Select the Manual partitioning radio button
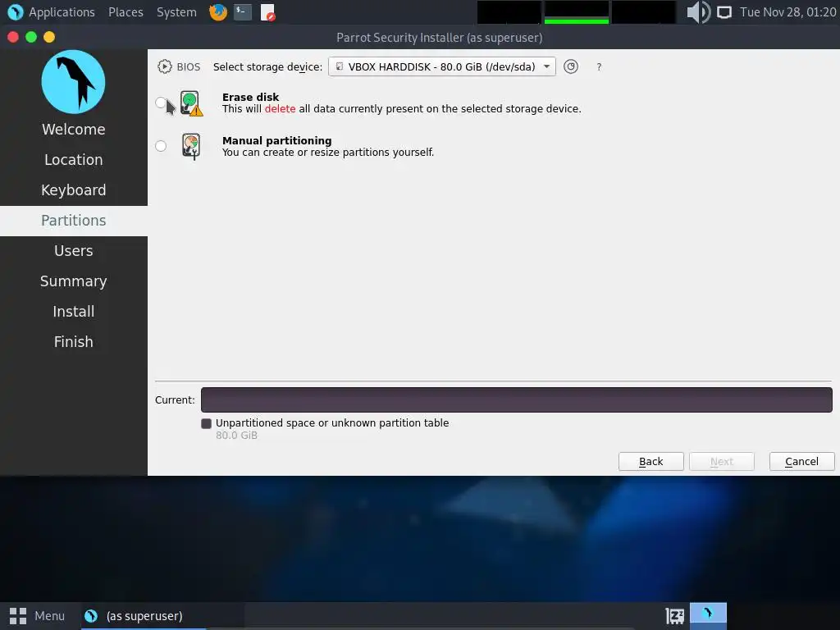The width and height of the screenshot is (840, 630). click(x=161, y=146)
